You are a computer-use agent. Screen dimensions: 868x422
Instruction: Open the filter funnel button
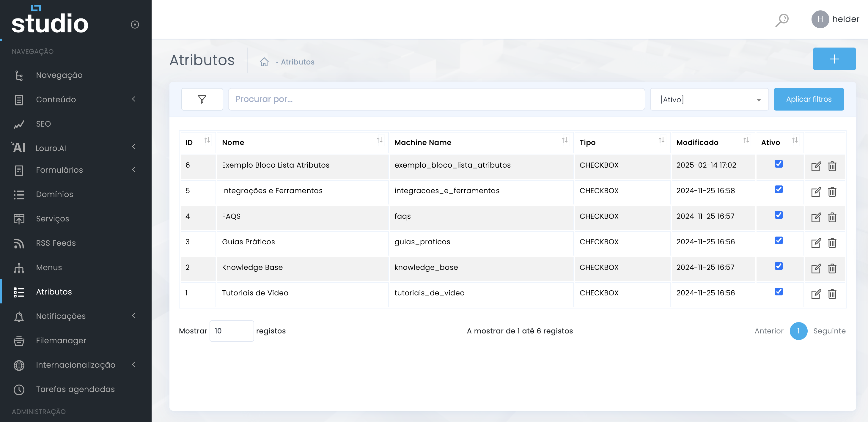coord(202,99)
